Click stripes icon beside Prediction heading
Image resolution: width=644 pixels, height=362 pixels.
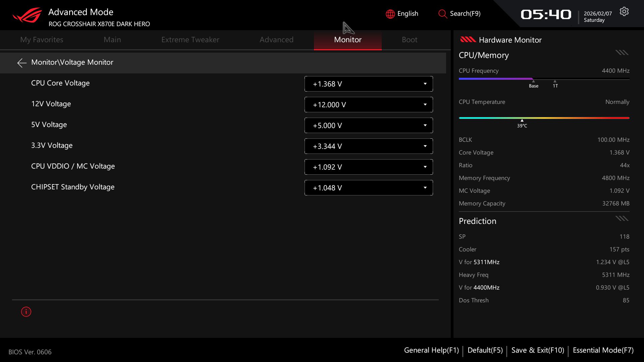[622, 219]
